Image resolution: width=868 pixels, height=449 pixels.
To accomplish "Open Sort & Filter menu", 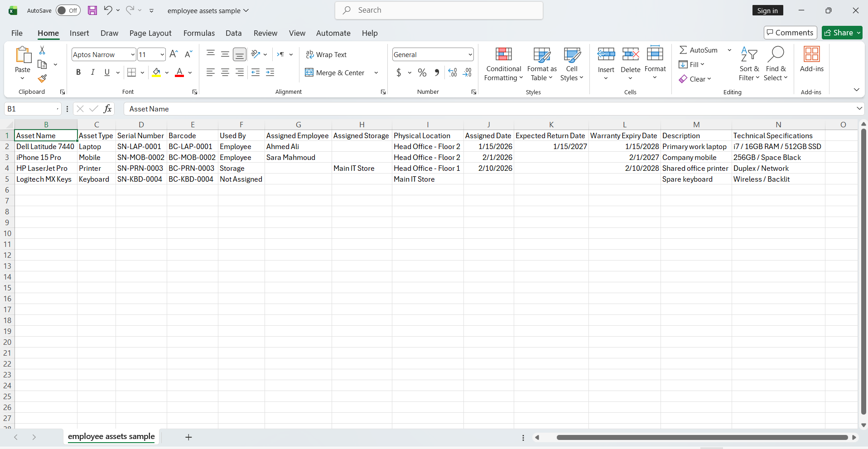I will click(x=749, y=64).
